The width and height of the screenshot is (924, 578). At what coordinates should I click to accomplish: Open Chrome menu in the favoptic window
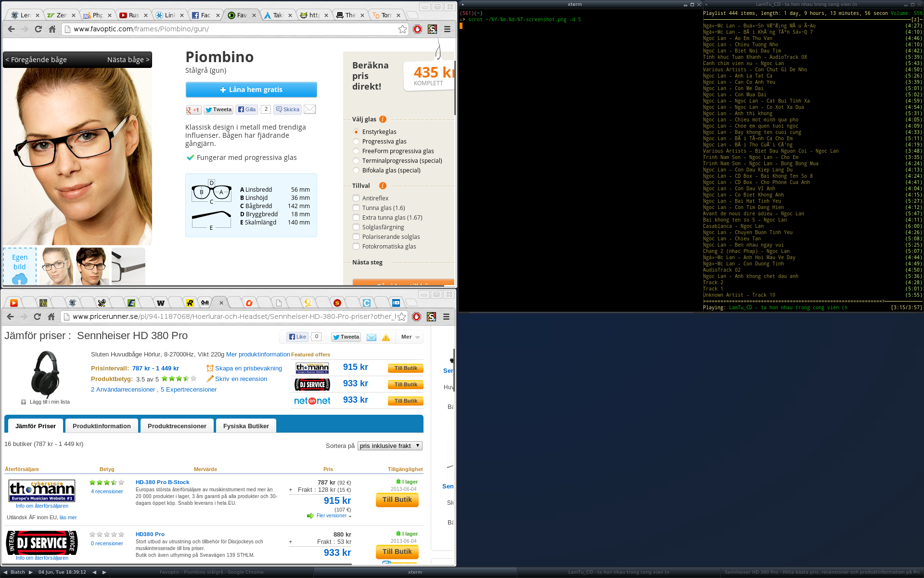pos(447,29)
